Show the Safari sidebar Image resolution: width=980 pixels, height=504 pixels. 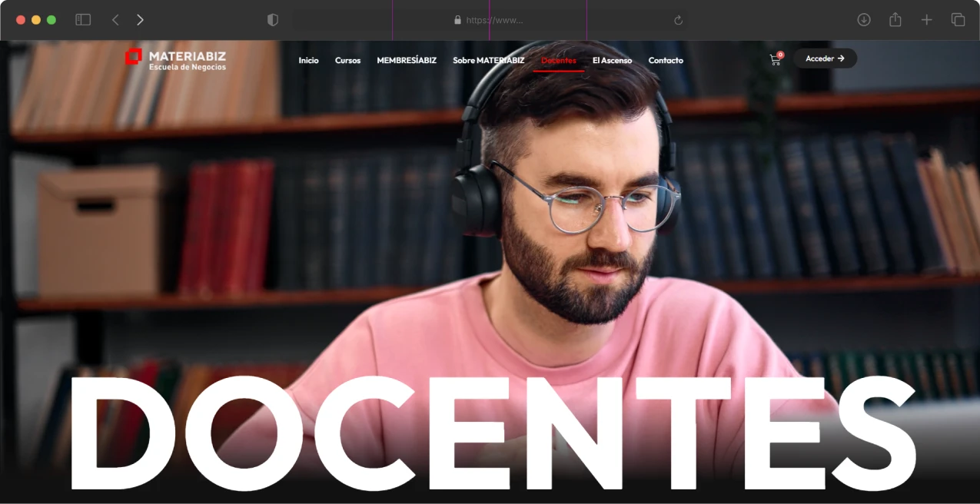[x=83, y=20]
